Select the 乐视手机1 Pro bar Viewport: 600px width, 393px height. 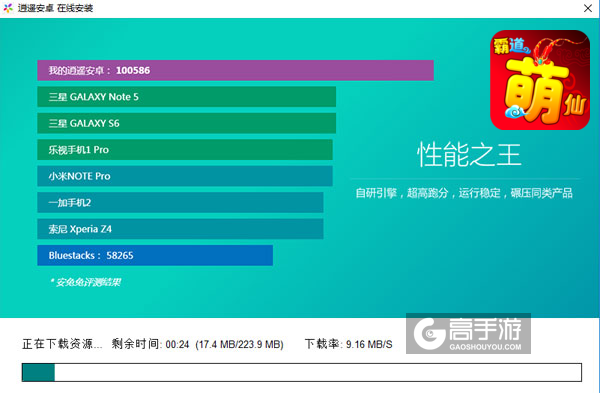(185, 150)
